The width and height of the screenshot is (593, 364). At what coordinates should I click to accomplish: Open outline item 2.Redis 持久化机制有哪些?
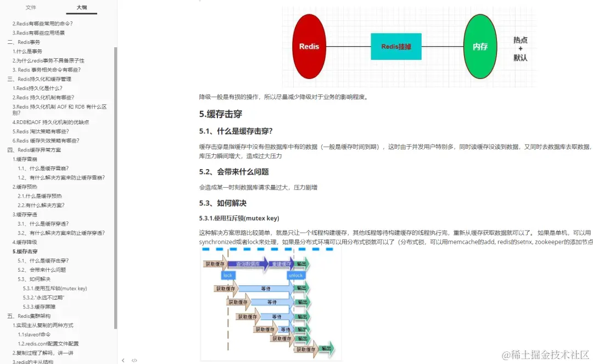pos(43,98)
